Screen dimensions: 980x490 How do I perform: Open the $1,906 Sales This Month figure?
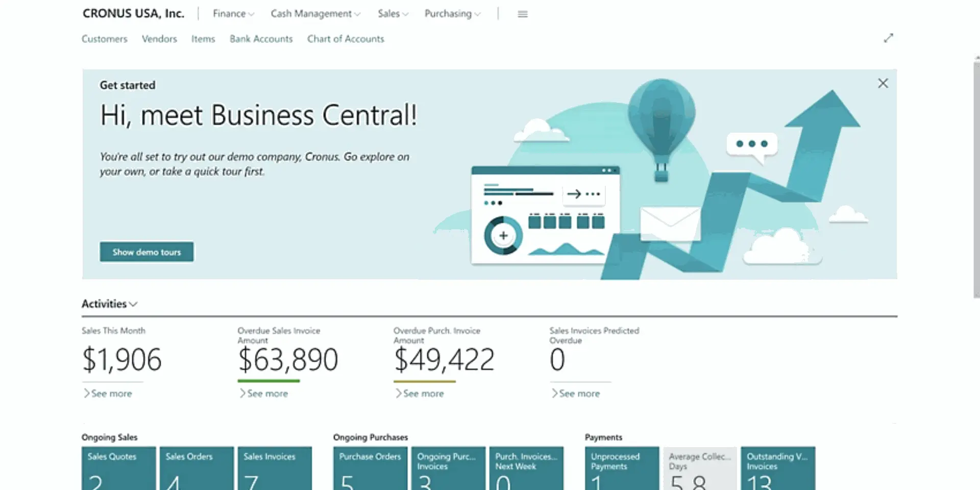pos(122,360)
